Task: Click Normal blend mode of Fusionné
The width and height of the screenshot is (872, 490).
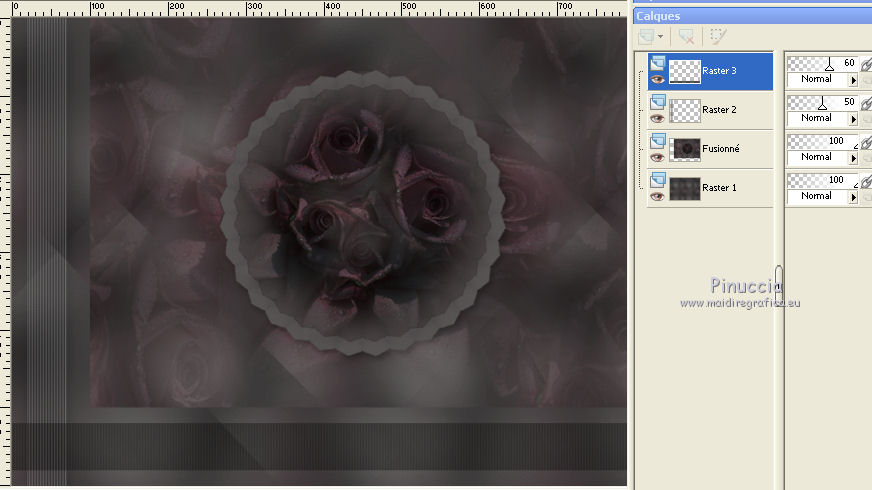Action: tap(816, 157)
